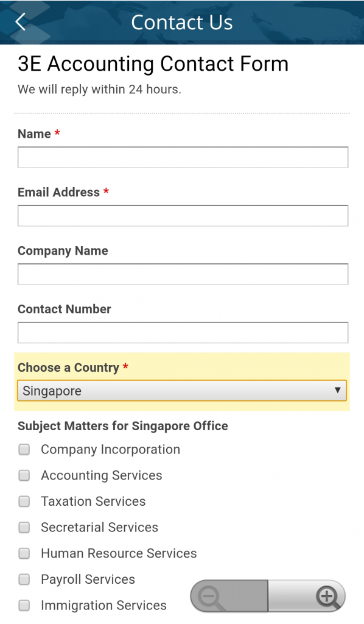Viewport: 364px width, 624px height.
Task: Click the Company Name field
Action: pyautogui.click(x=181, y=274)
